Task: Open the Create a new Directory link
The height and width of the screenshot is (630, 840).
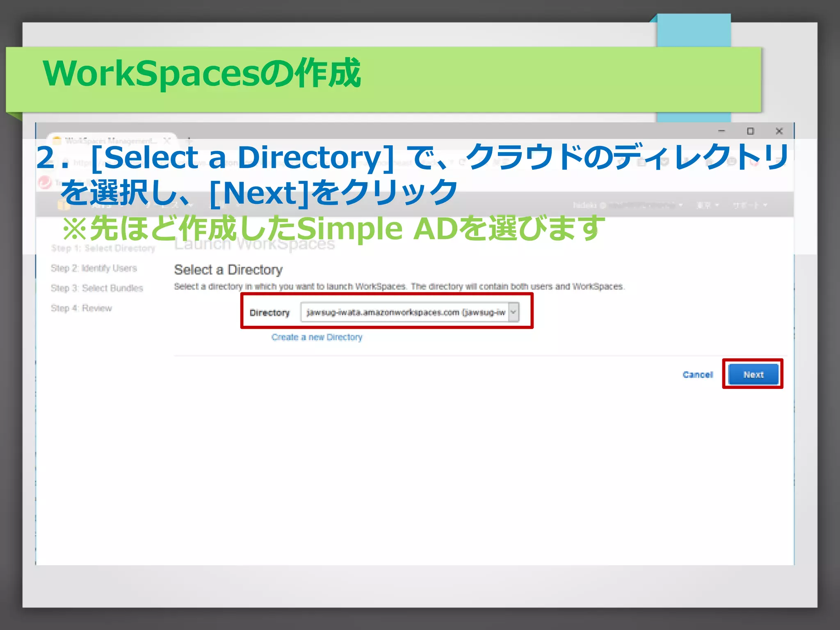Action: (317, 337)
